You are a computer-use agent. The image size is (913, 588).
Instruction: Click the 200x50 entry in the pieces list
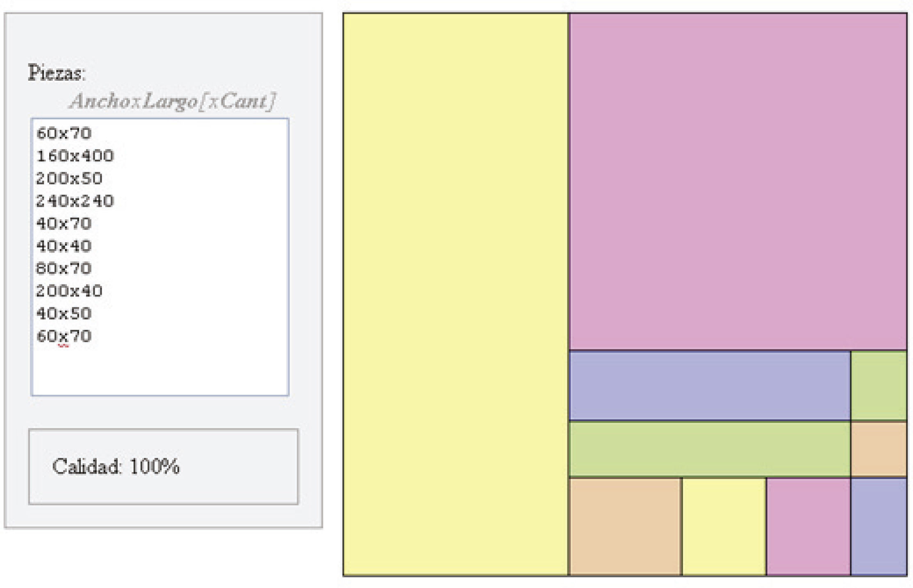(69, 178)
